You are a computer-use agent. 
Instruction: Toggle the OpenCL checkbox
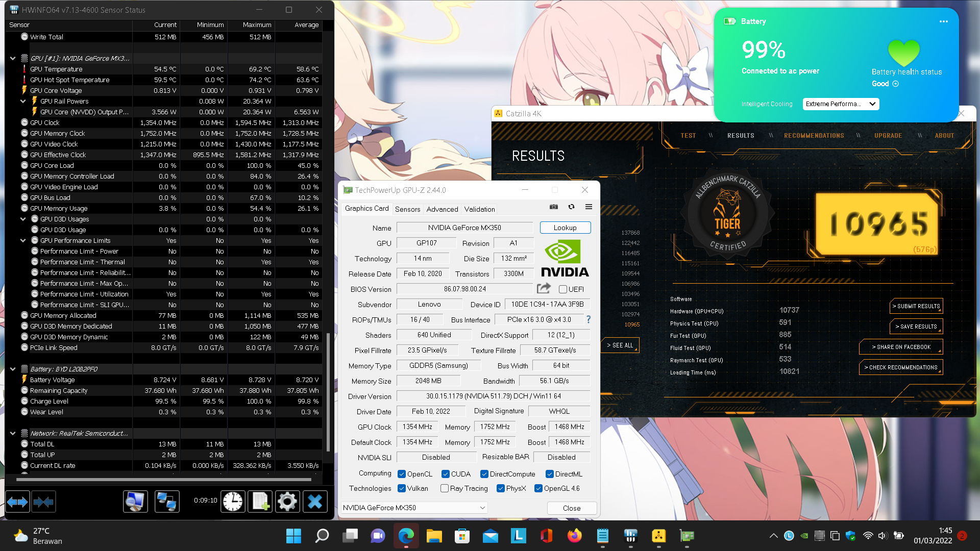[x=401, y=474]
